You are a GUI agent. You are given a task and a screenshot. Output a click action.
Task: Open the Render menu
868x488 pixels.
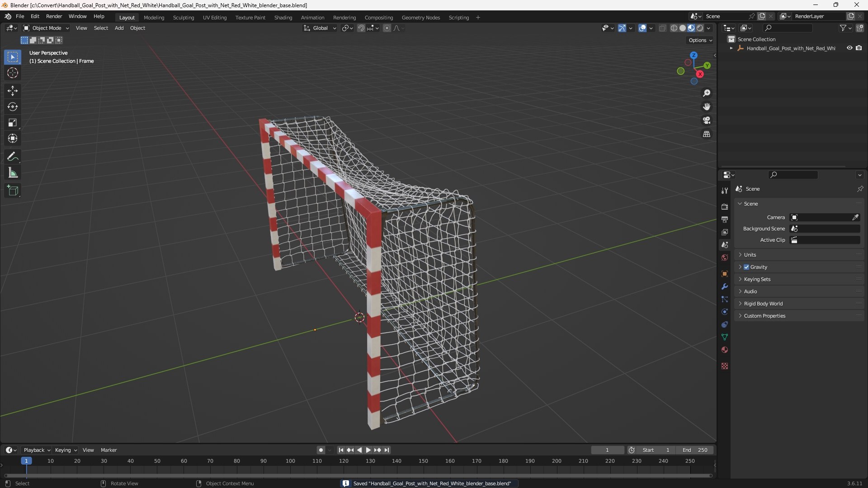pos(54,16)
